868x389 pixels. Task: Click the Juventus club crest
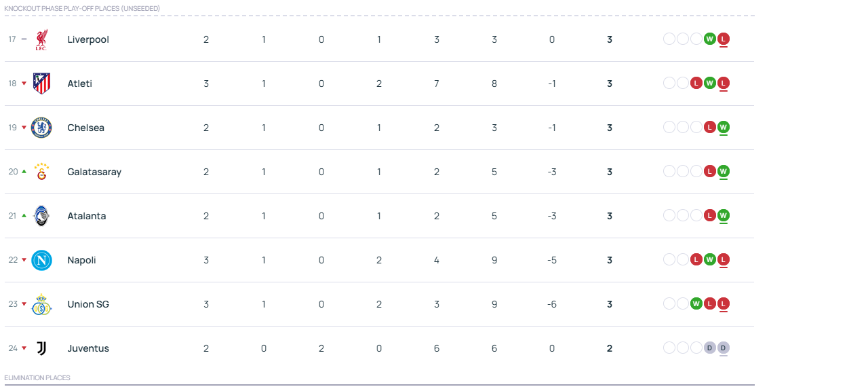pos(41,348)
